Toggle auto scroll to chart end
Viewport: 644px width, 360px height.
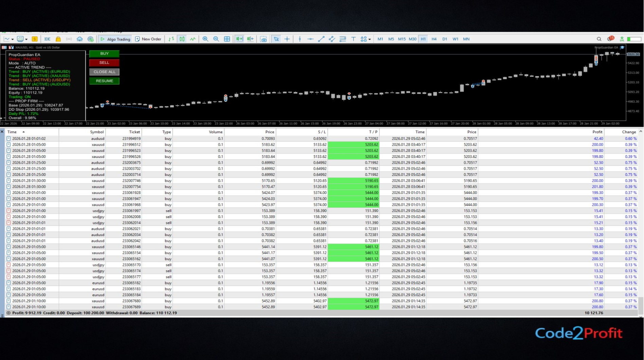(x=240, y=39)
